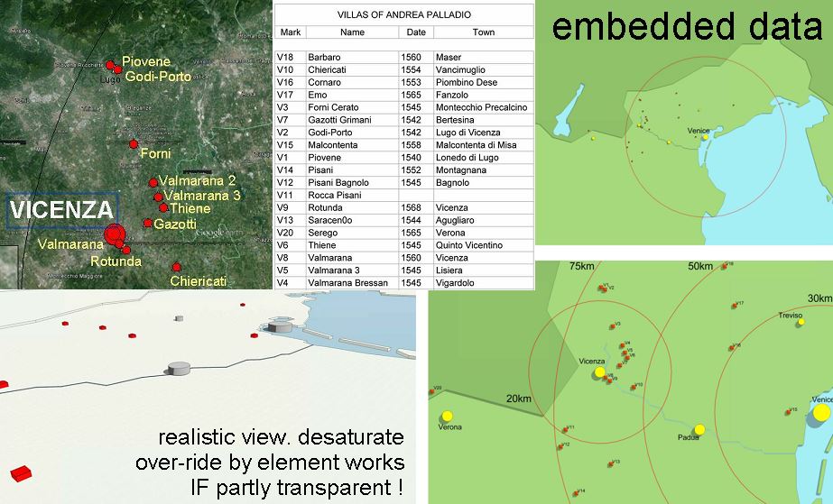This screenshot has width=833, height=504.
Task: Click the Valmarana 3 label on satellite map
Action: point(202,196)
